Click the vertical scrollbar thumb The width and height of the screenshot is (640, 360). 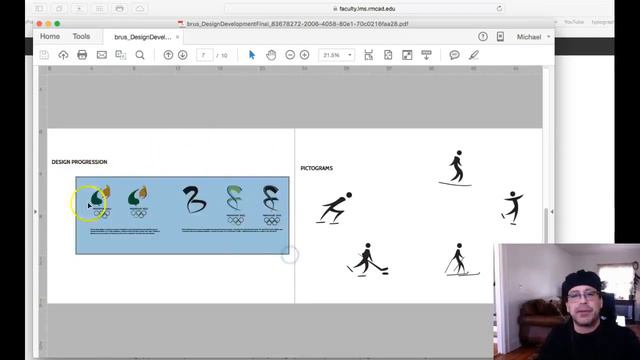click(546, 225)
